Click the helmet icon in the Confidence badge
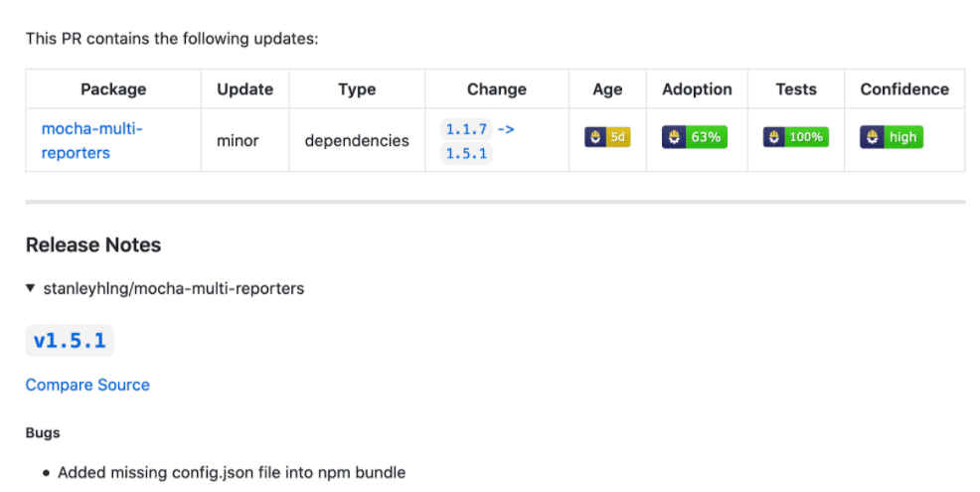 pos(872,137)
